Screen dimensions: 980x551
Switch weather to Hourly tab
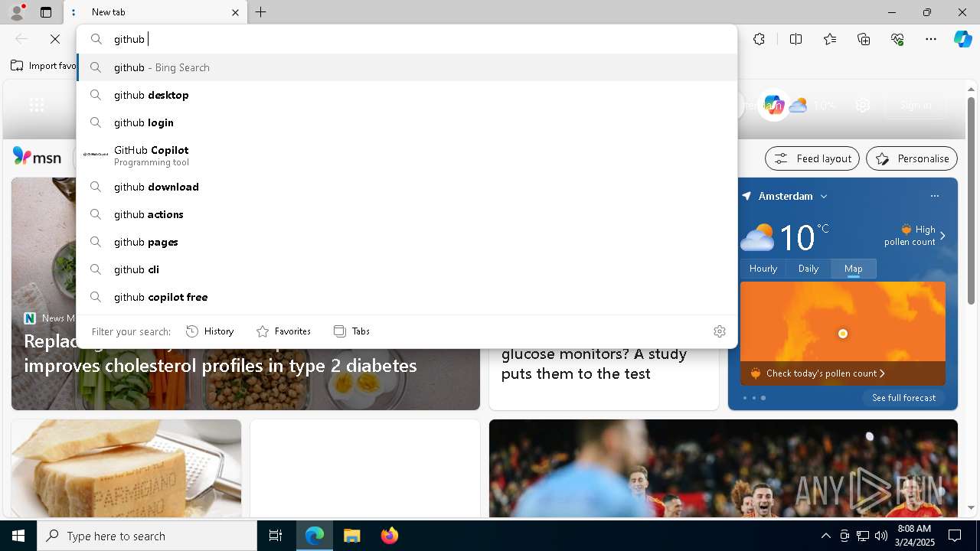tap(763, 269)
